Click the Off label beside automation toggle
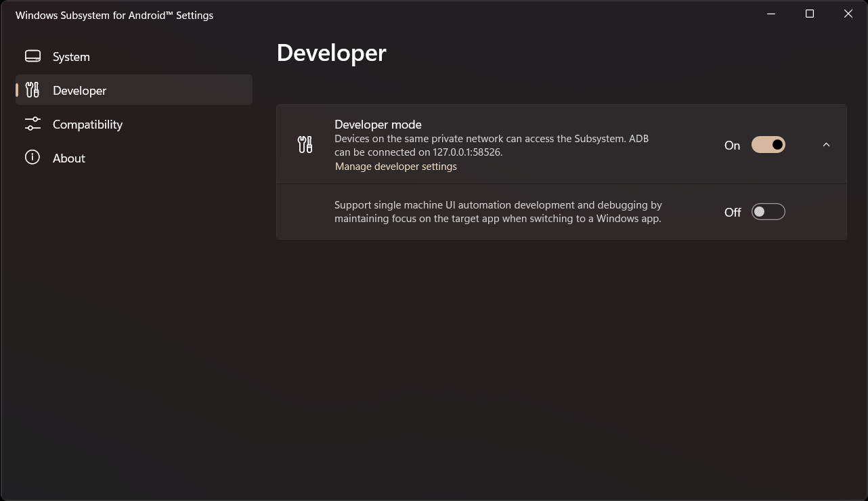Screen dimensions: 868x501 pyautogui.click(x=733, y=213)
